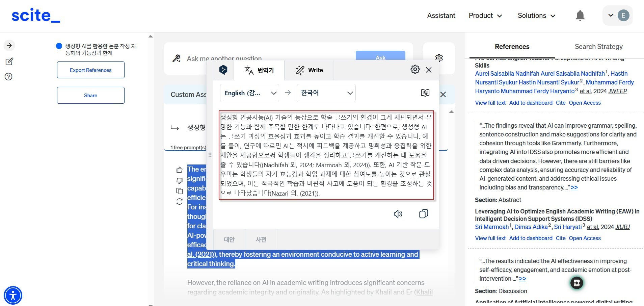The image size is (644, 306).
Task: Open the user account menu with avatar E
Action: click(618, 16)
